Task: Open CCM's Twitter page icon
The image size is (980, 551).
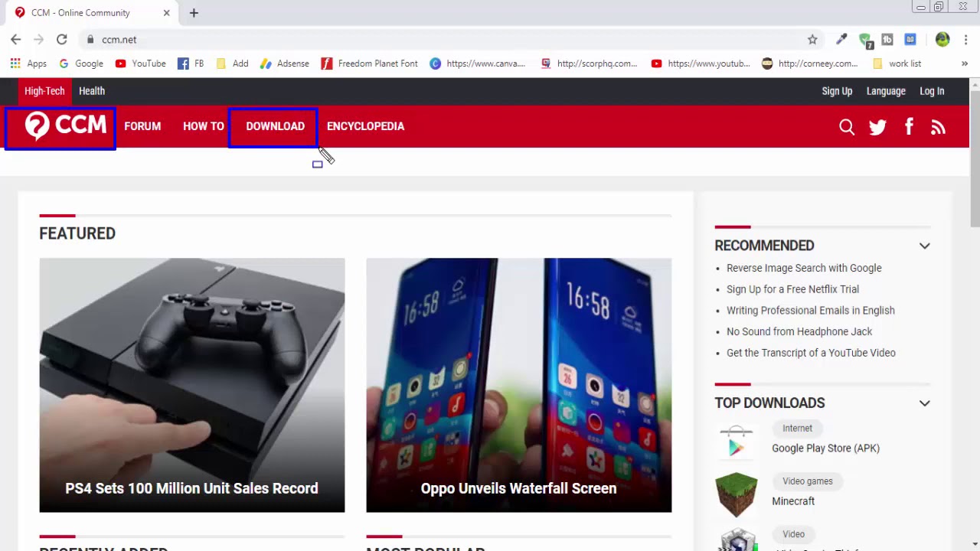Action: tap(877, 127)
